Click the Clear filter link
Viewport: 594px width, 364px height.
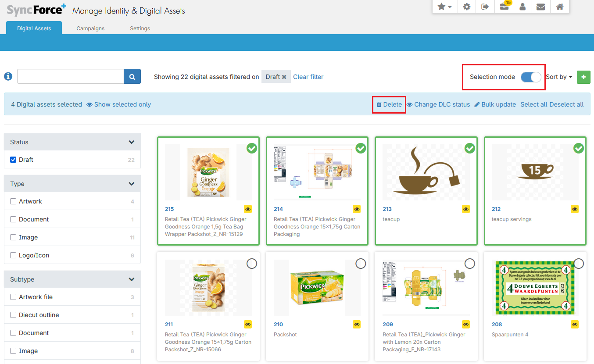click(308, 77)
